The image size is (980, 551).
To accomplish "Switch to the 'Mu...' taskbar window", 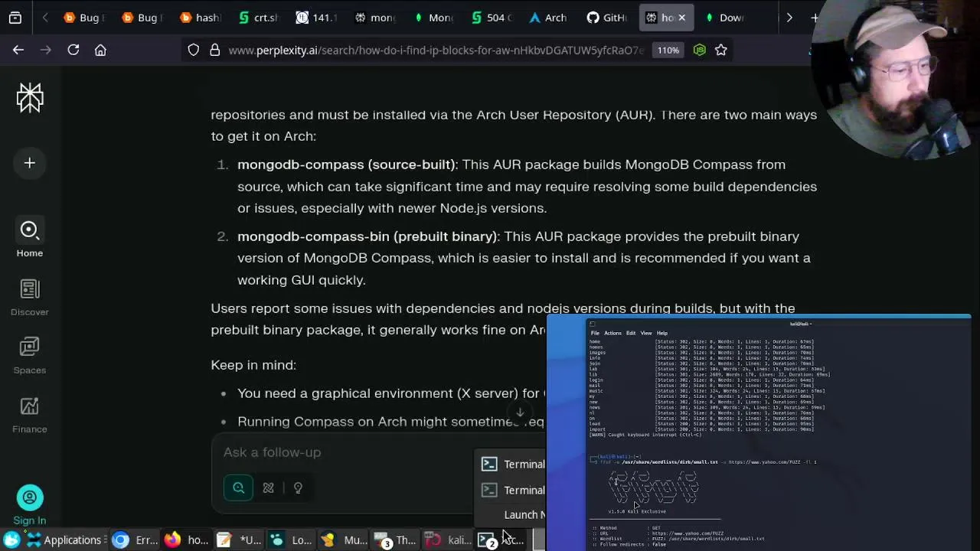I will (343, 540).
